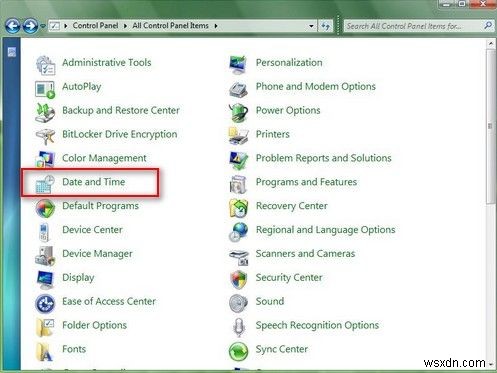Click the Speech Recognition microphone icon
The width and height of the screenshot is (497, 373).
tap(239, 327)
